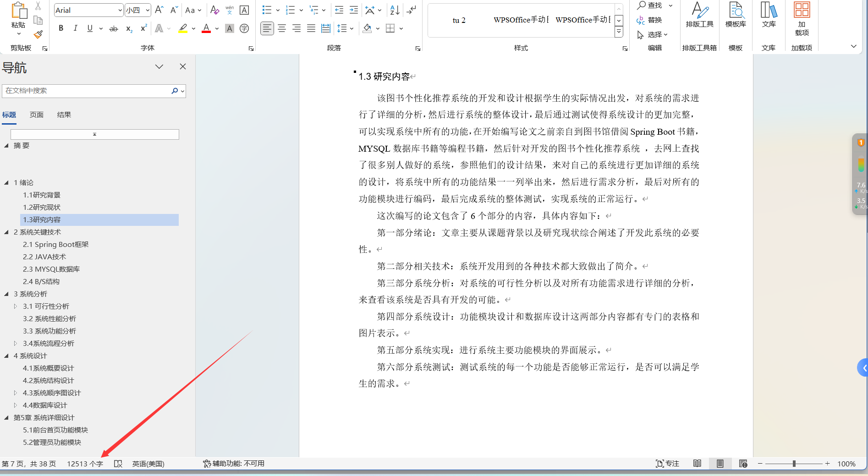Expand the 4.4数据库设计 heading

click(x=15, y=405)
